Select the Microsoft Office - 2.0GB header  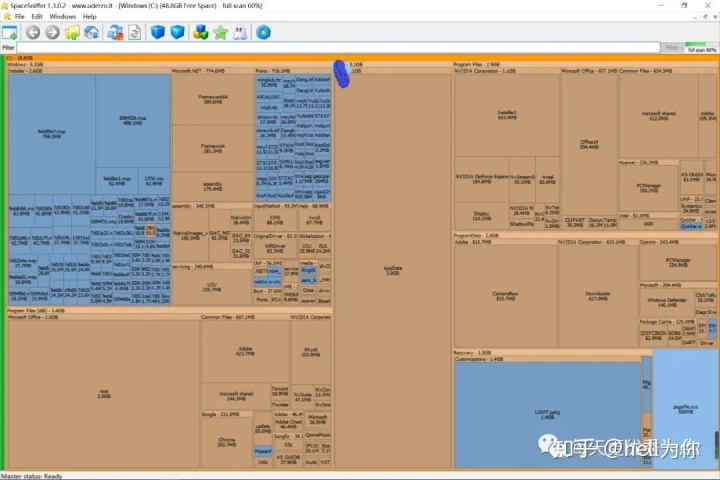click(104, 317)
